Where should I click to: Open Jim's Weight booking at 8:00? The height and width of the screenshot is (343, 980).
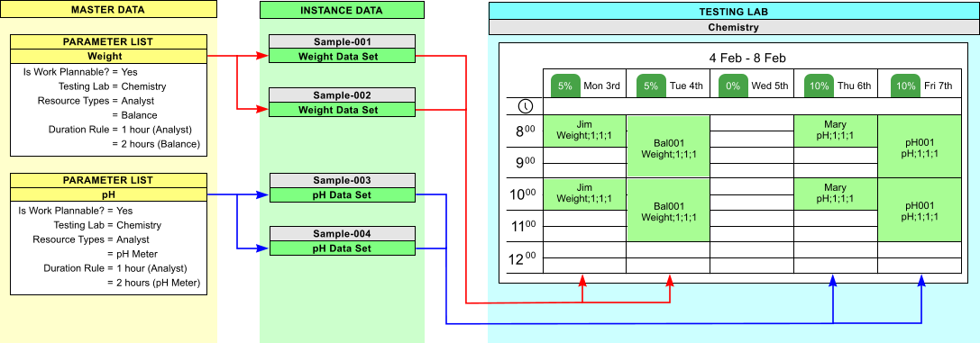(x=583, y=131)
